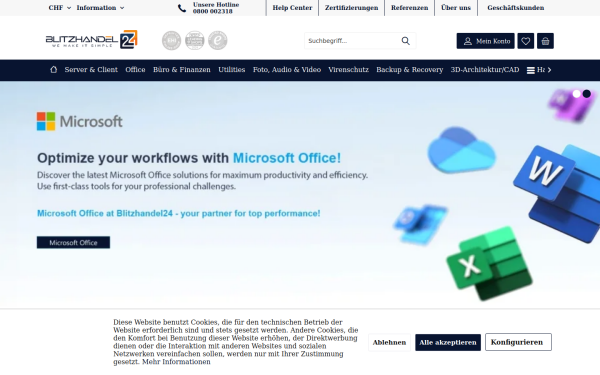Open the shopping basket icon
Viewport: 600px width, 375px height.
(545, 41)
